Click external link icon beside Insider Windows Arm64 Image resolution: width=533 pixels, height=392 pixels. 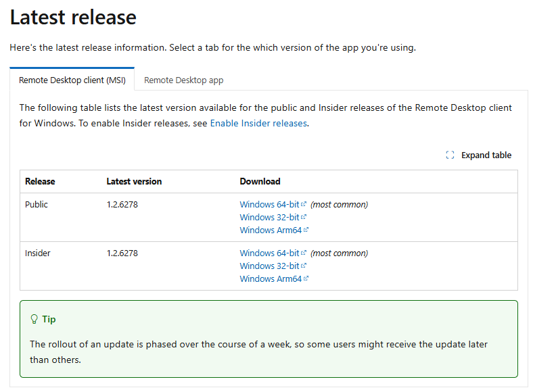(x=306, y=278)
